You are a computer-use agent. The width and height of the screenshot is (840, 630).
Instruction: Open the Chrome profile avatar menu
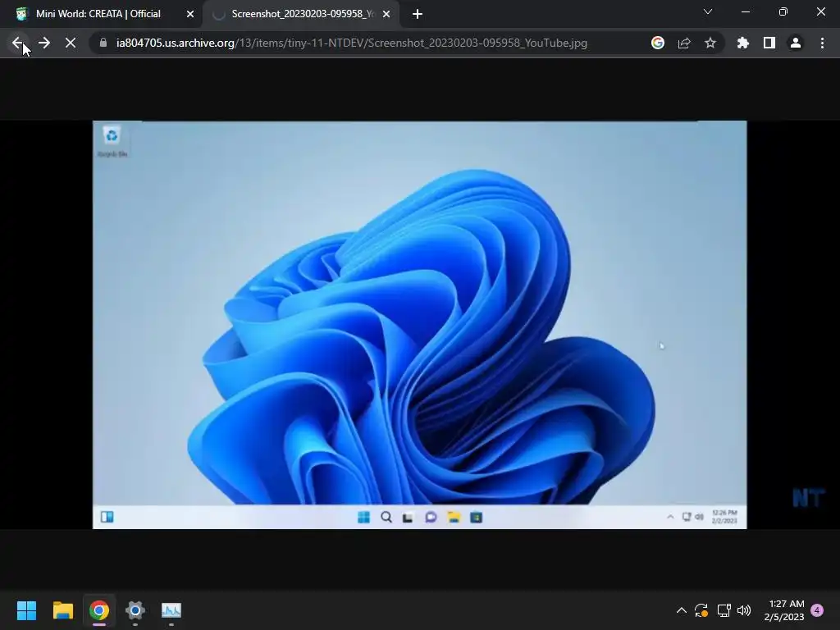point(796,43)
